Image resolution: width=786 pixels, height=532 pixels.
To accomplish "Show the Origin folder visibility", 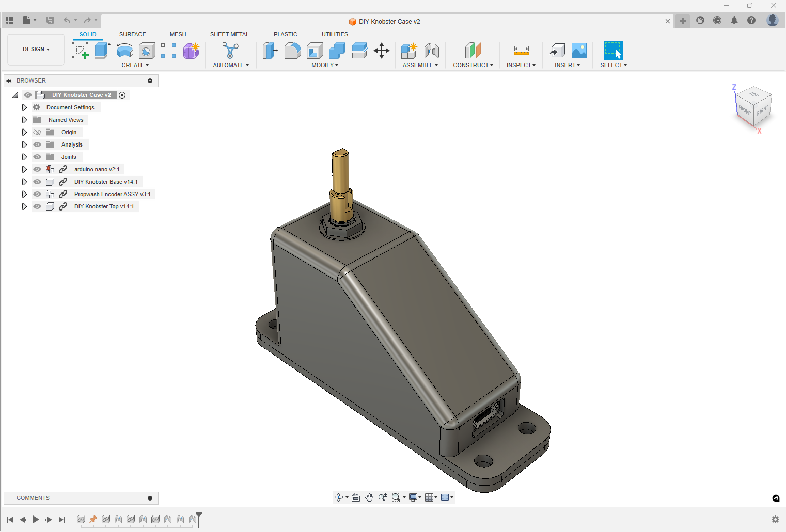I will (x=37, y=132).
